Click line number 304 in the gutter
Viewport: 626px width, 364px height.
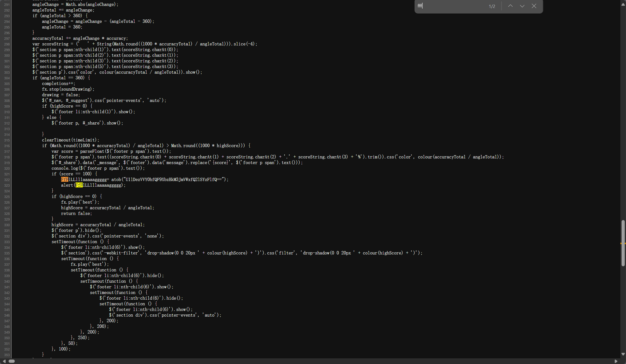(x=7, y=78)
